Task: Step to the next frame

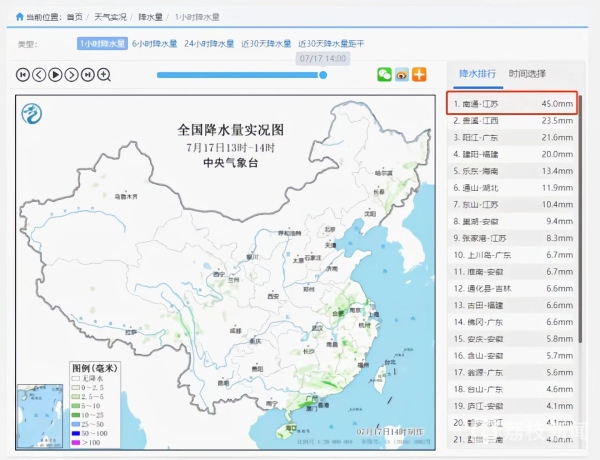Action: [71, 74]
